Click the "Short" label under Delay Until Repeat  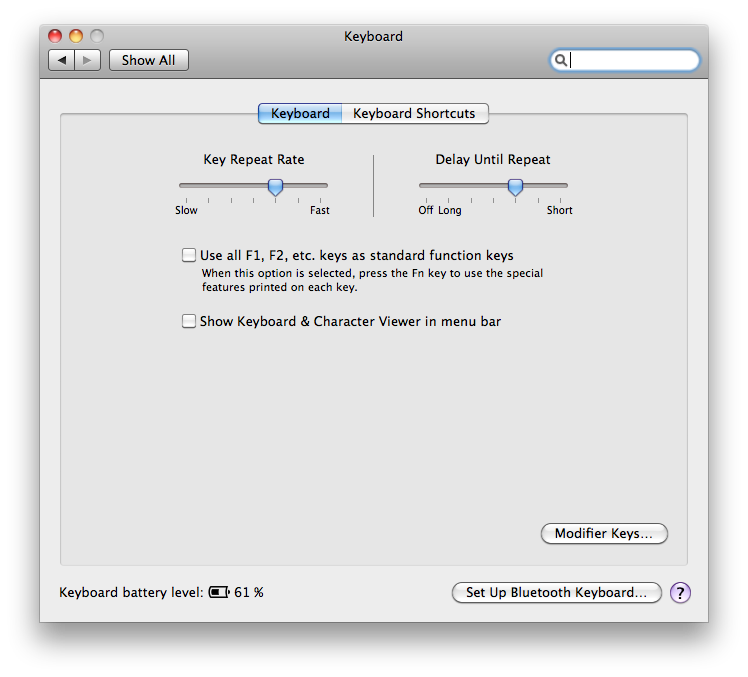[560, 210]
